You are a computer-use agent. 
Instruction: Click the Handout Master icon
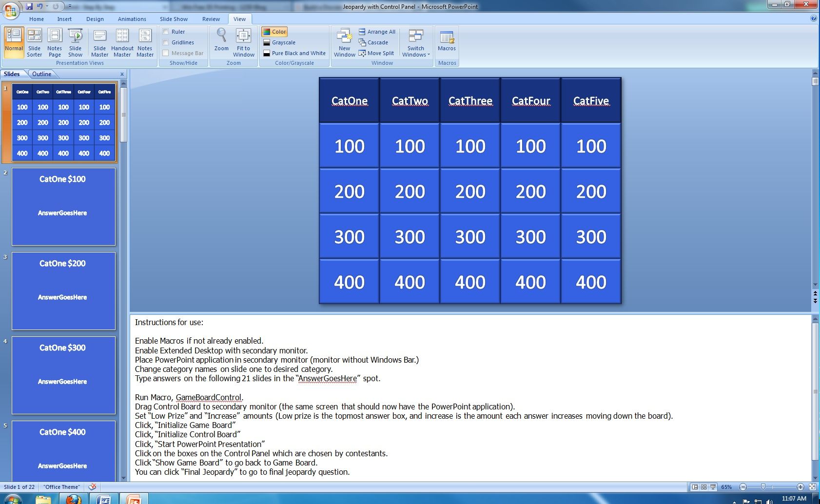pyautogui.click(x=122, y=41)
